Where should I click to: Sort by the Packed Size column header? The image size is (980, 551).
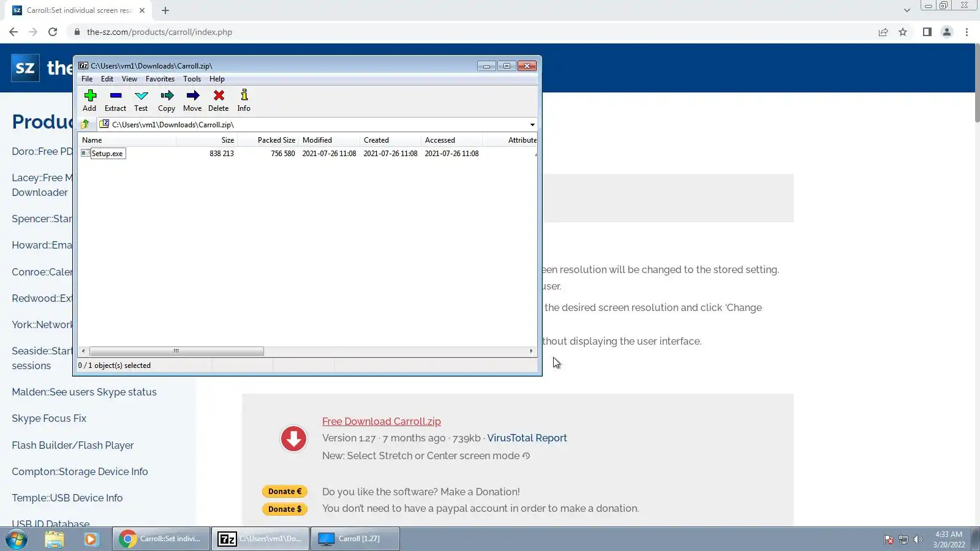pyautogui.click(x=268, y=140)
